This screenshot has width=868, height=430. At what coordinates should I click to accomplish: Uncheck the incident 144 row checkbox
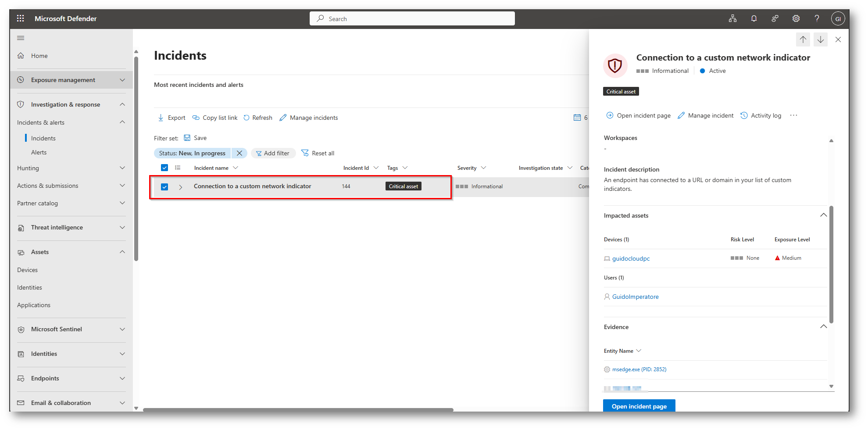(x=164, y=187)
